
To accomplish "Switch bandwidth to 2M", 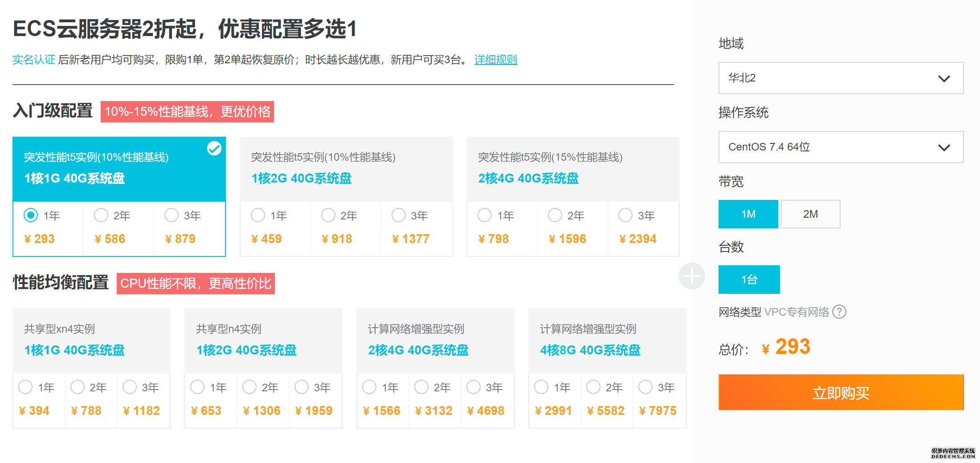I will 810,214.
